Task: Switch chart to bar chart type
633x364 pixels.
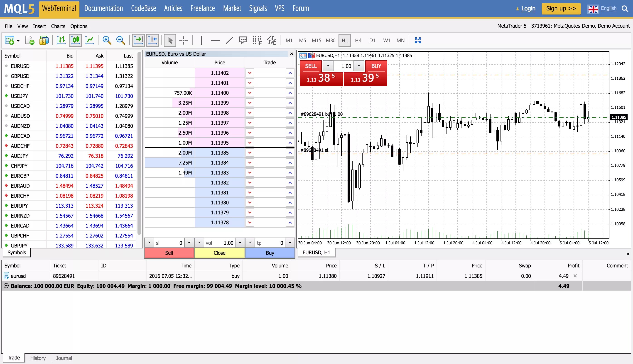Action: [61, 40]
